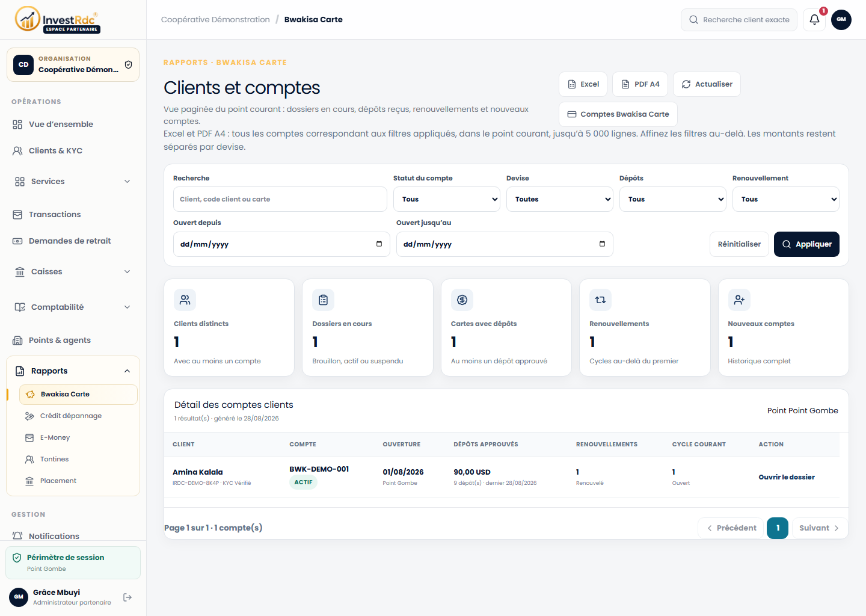Screen dimensions: 866x616
Task: Click the Recherche client exacte field
Action: click(739, 20)
